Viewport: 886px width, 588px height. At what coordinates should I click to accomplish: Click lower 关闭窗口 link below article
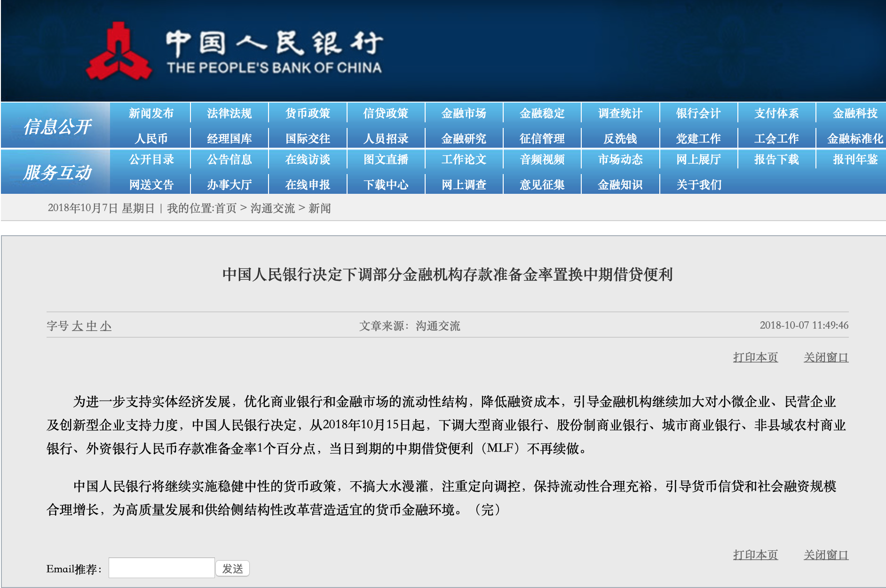826,555
